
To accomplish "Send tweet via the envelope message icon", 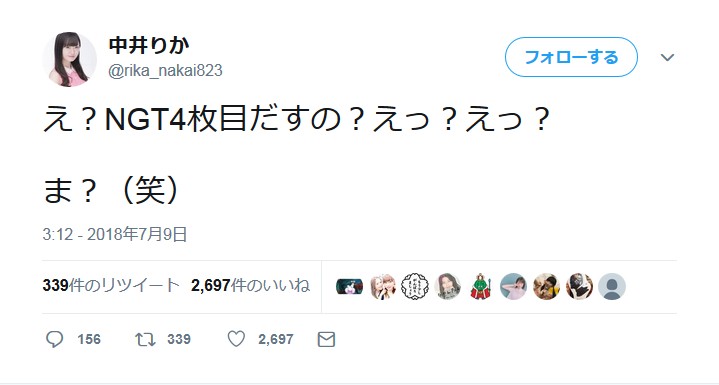I will pos(326,340).
